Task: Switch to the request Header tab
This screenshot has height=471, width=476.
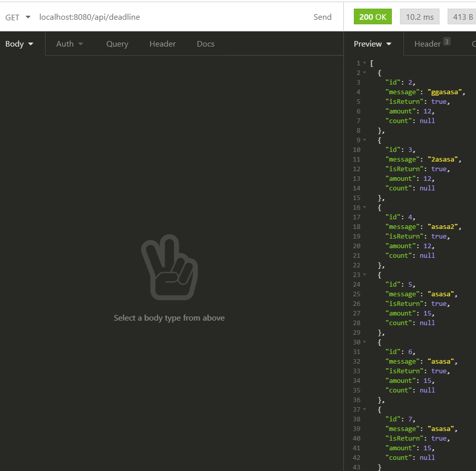Action: [162, 44]
